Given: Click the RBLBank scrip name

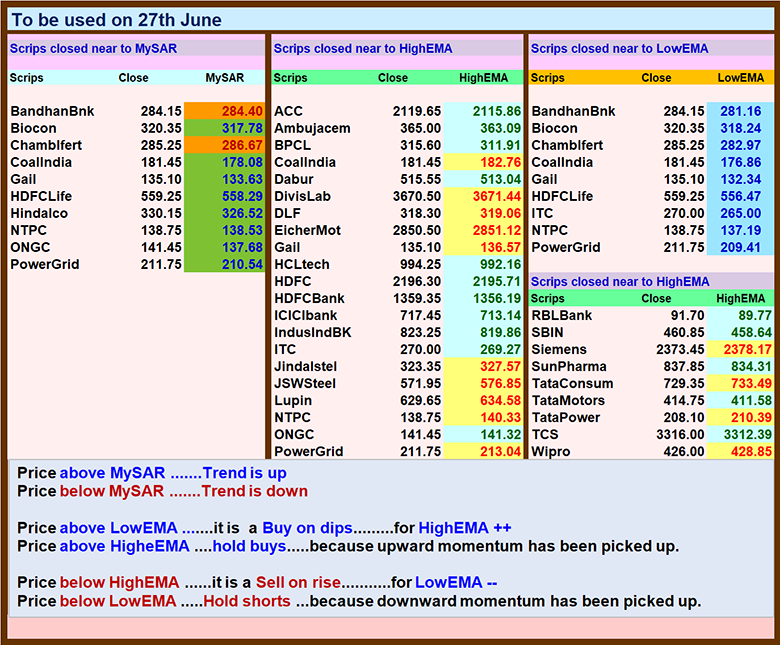Looking at the screenshot, I should coord(562,315).
